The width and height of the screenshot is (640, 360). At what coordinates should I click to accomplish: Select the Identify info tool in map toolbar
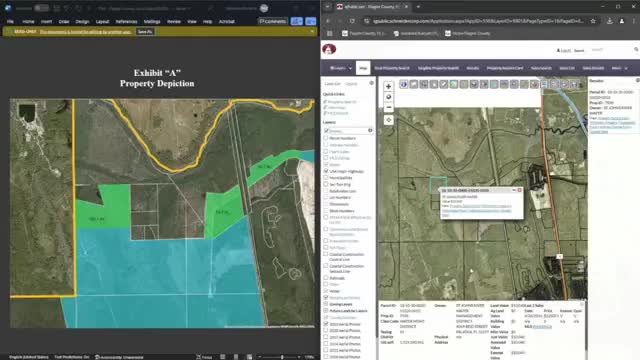coord(404,84)
